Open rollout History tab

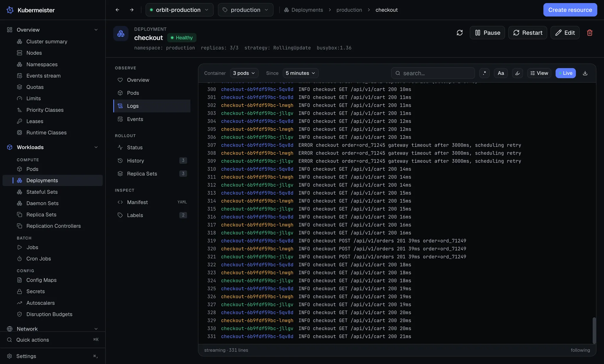coord(152,161)
